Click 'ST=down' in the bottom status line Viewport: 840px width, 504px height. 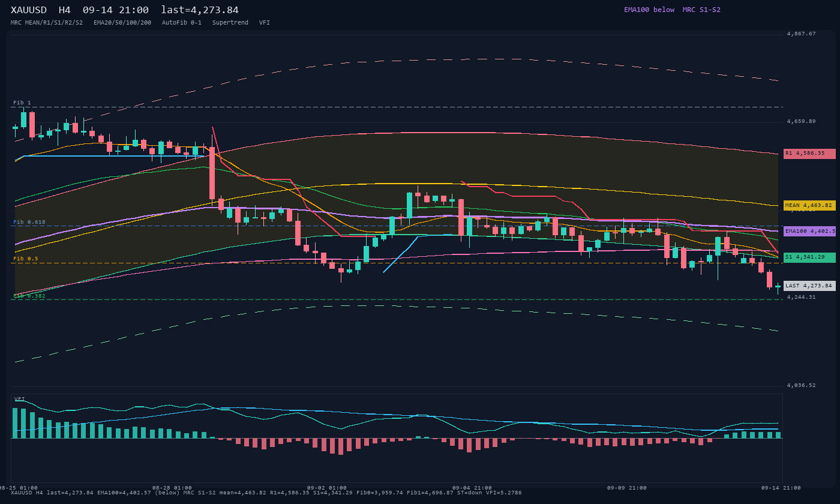(x=470, y=493)
